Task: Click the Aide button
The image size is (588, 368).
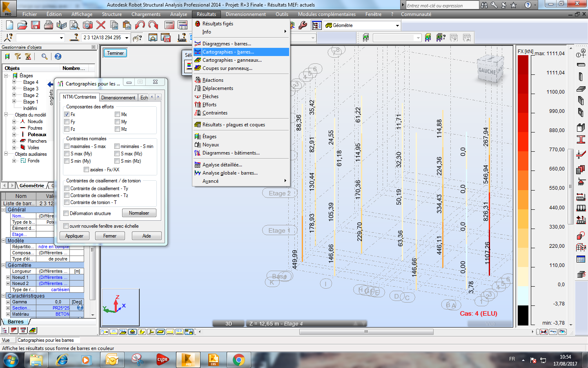Action: 147,236
